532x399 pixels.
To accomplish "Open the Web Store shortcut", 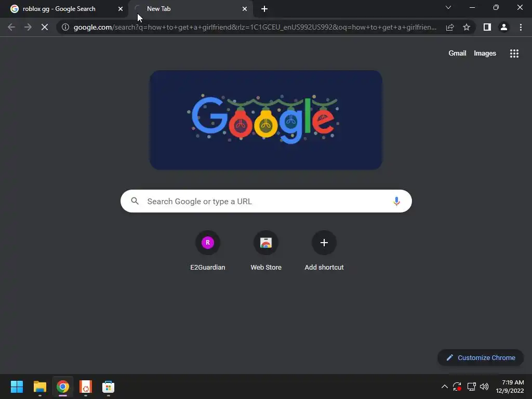I will tap(266, 250).
